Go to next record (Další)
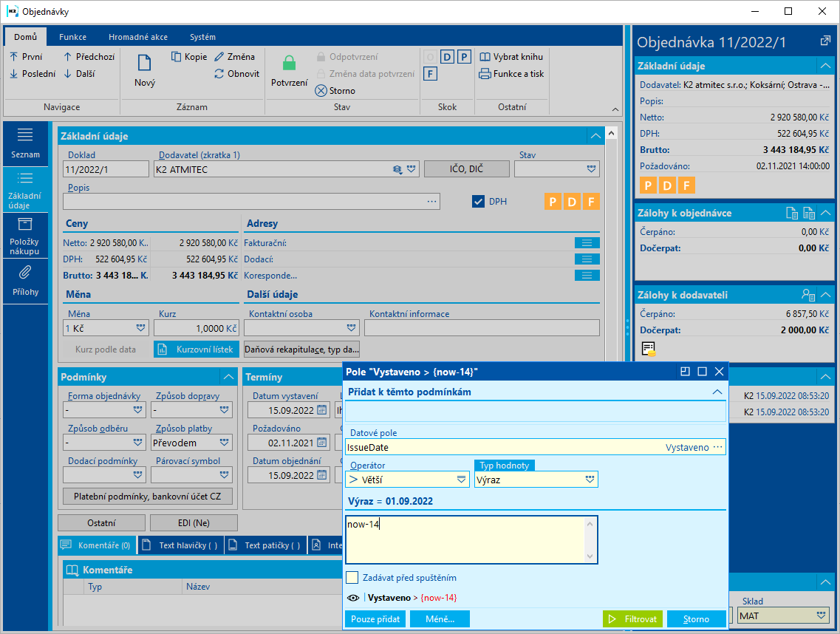The height and width of the screenshot is (634, 840). pos(79,73)
